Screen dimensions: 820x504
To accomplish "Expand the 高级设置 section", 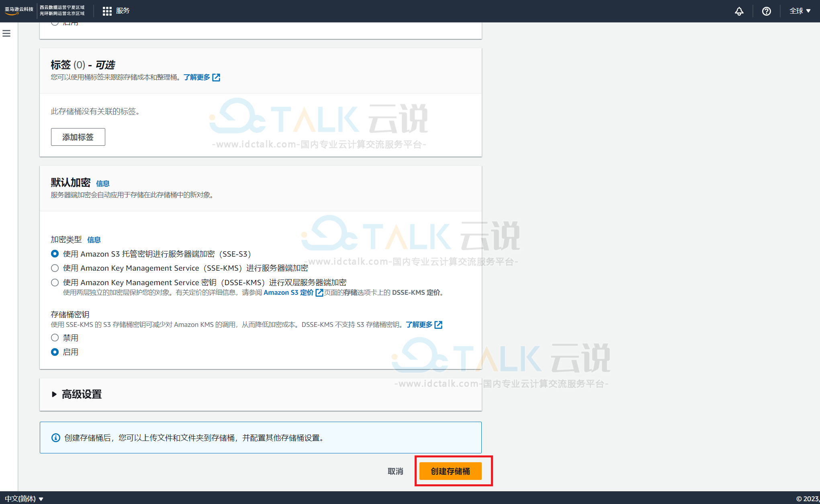I will [76, 394].
